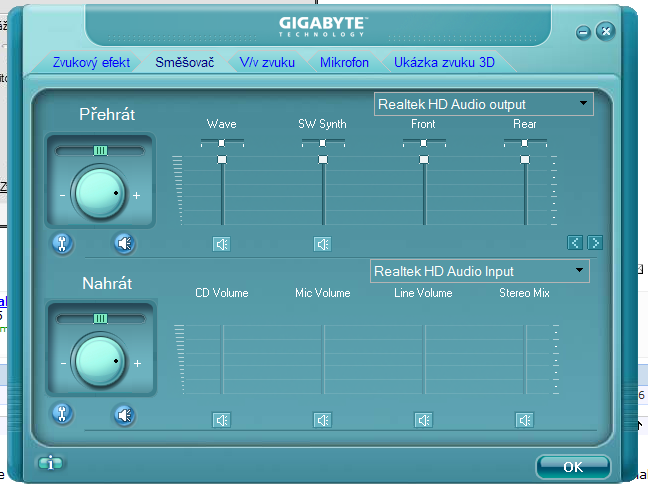Switch to Ukázka zvuku 3D tab

pos(444,62)
